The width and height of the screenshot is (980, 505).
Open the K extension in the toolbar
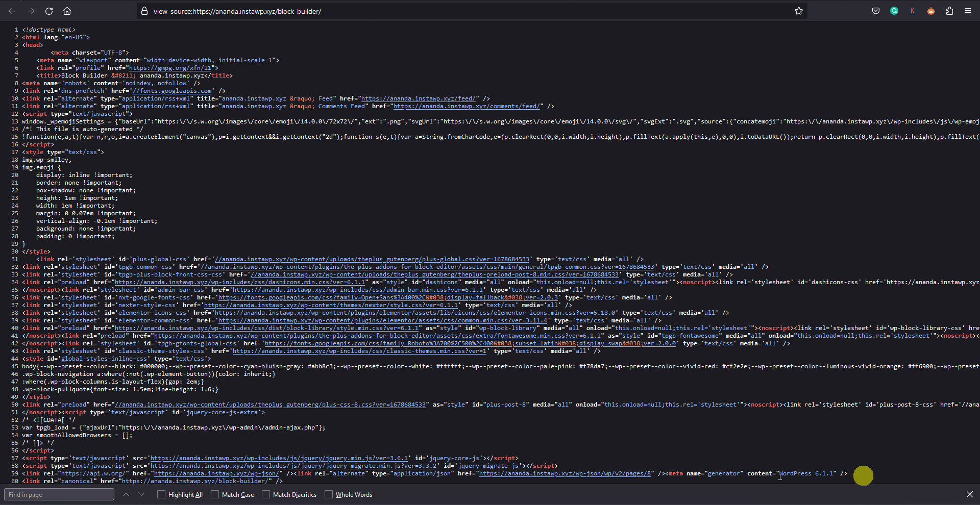click(913, 11)
